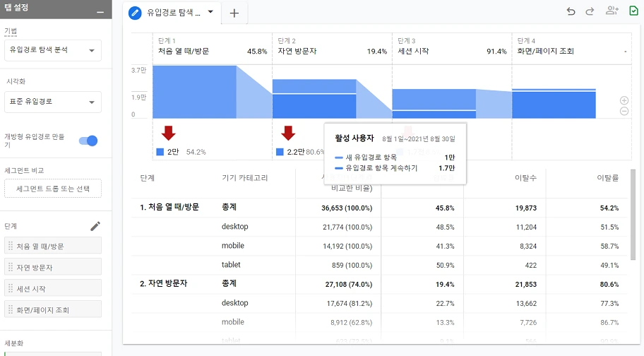
Task: Click 단계 2 자연 방문자 funnel bar
Action: click(314, 99)
